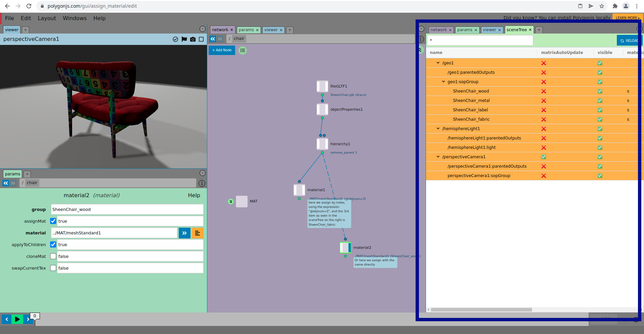Collapse the geo1:sopGroup tree row
Viewport: 644px width, 334px height.
(443, 81)
